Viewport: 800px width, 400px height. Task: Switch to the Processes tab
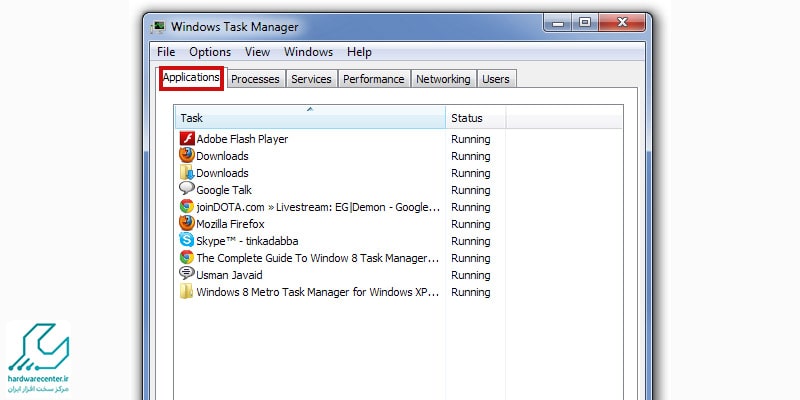(255, 79)
